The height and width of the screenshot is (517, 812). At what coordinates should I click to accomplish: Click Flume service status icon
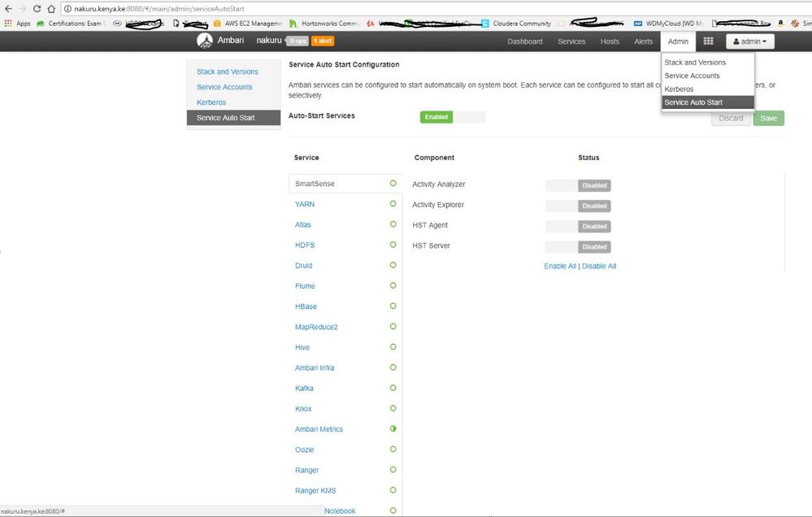(x=393, y=285)
